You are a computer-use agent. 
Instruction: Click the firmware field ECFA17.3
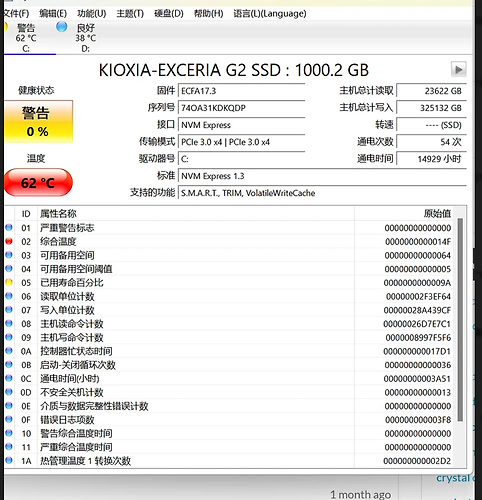pos(242,91)
